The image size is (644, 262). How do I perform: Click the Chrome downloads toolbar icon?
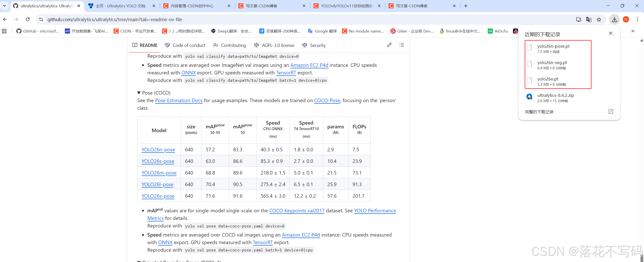(614, 19)
